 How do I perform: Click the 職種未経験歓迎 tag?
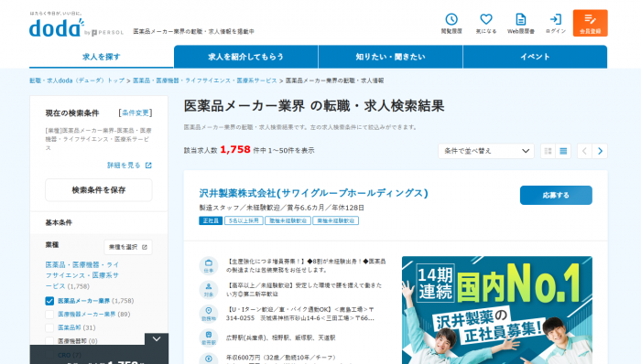click(x=288, y=220)
